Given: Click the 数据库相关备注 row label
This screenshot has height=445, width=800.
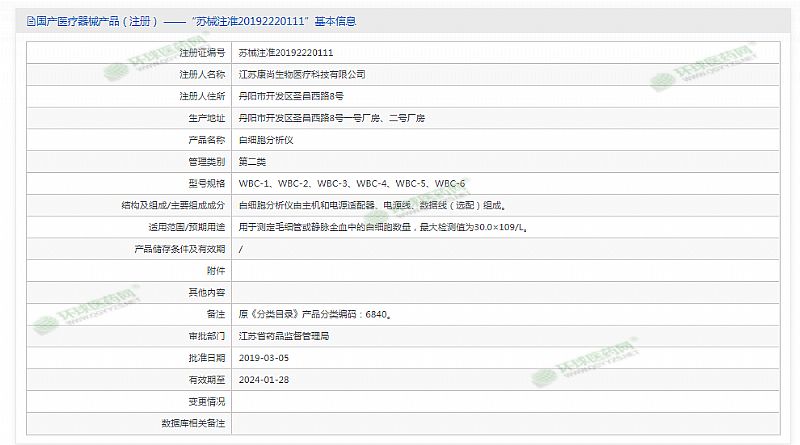Looking at the screenshot, I should point(193,424).
